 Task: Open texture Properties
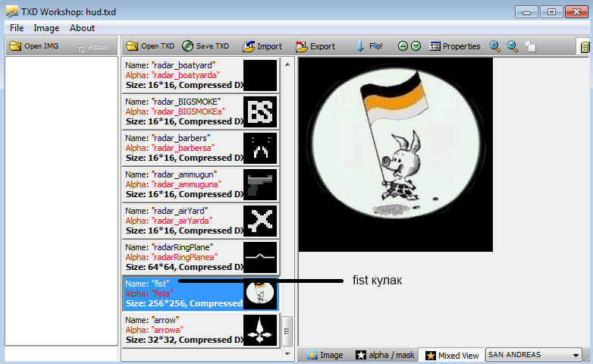tap(454, 46)
